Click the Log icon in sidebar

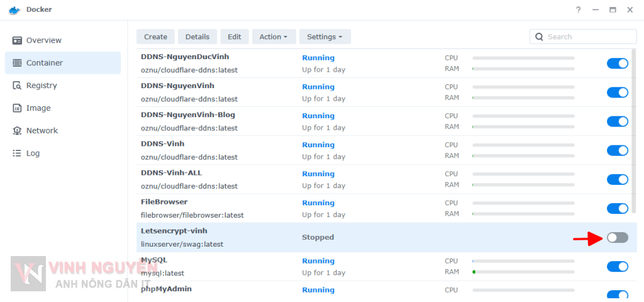pos(17,154)
